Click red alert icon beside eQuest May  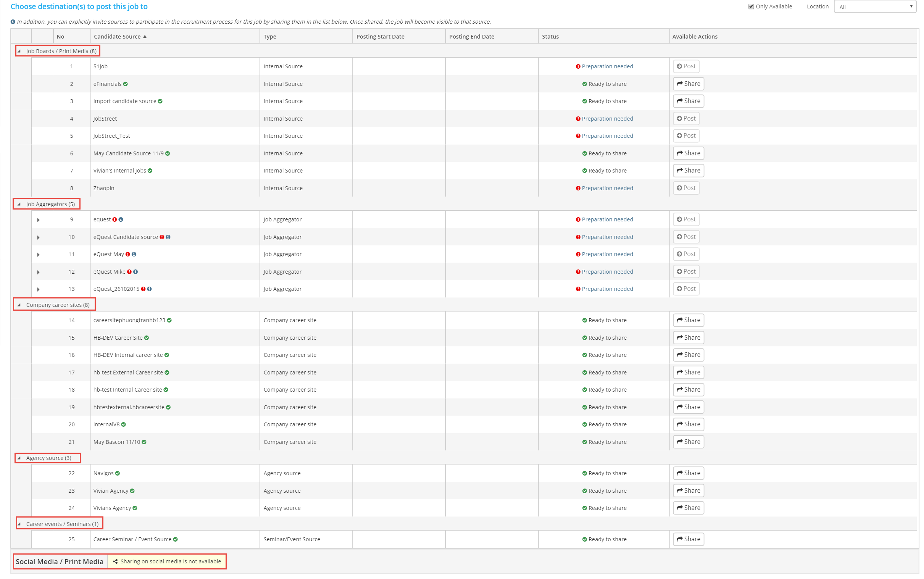point(128,254)
